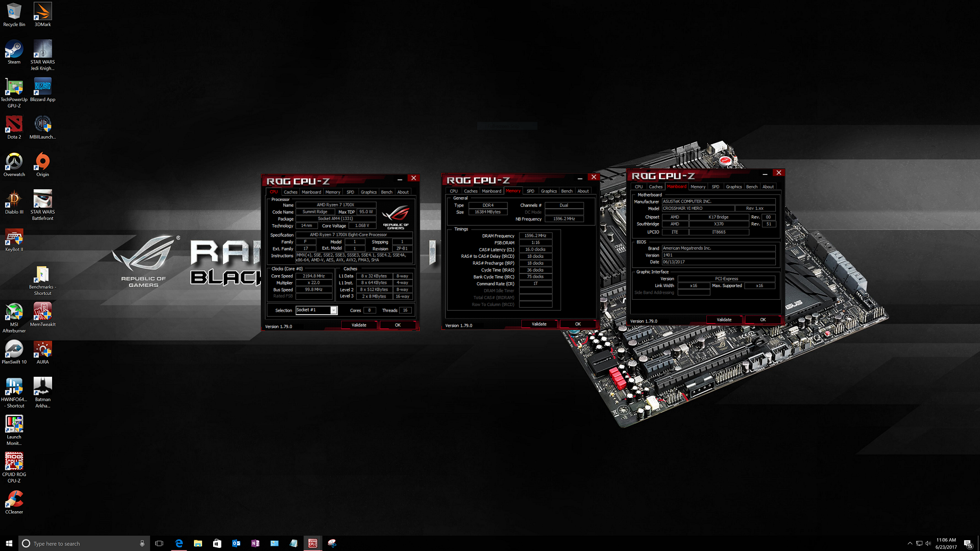980x551 pixels.
Task: Click Validate in the left CPU-Z window
Action: [x=359, y=325]
